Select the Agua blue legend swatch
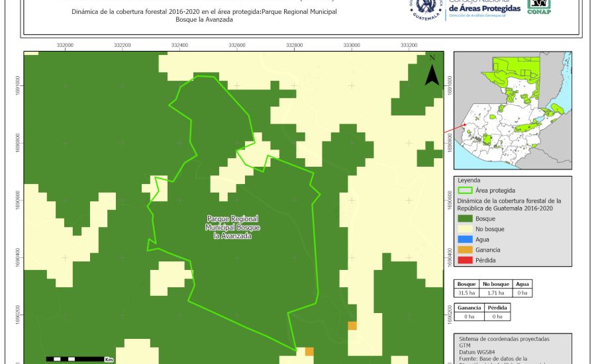This screenshot has width=596, height=364. (464, 239)
